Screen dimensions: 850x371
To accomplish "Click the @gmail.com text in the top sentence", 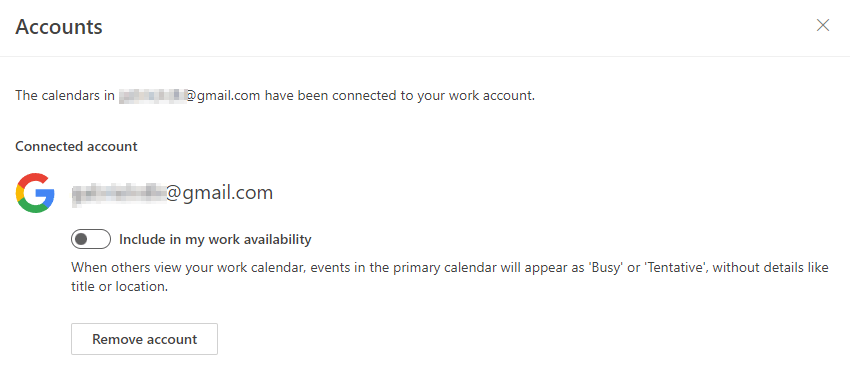I will tap(223, 96).
